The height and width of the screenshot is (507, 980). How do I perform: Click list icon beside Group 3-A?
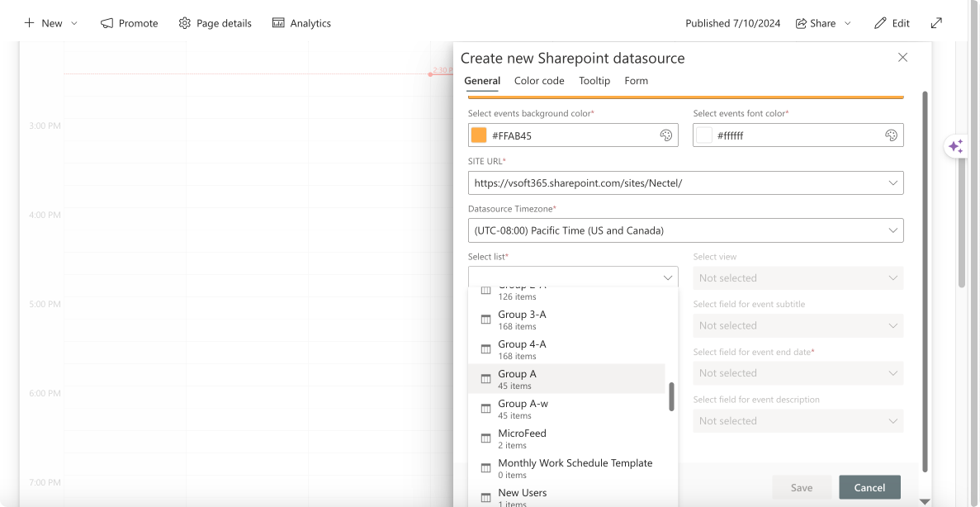coord(485,320)
